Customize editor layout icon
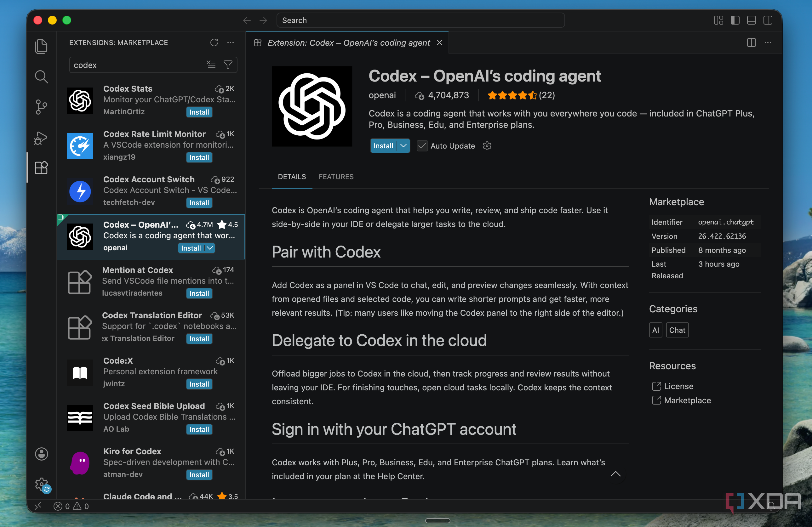Viewport: 812px width, 527px height. (718, 20)
